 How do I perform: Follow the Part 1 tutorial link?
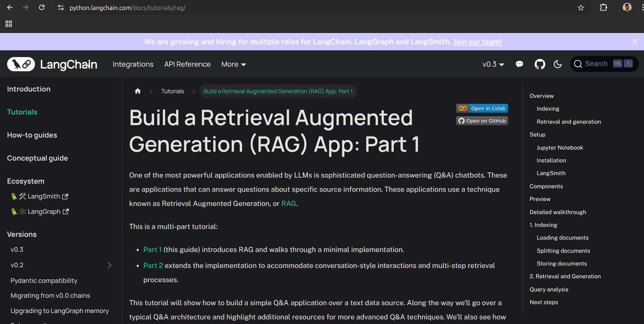pyautogui.click(x=153, y=250)
